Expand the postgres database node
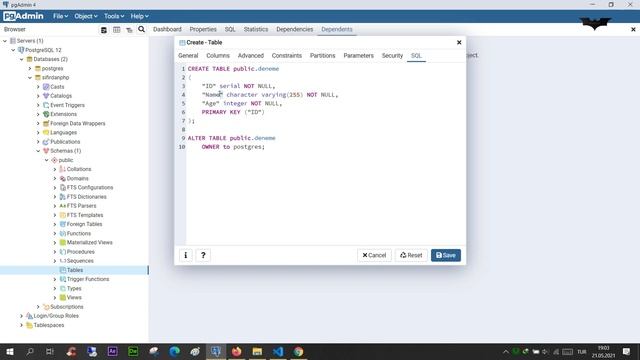The height and width of the screenshot is (360, 640). 30,69
